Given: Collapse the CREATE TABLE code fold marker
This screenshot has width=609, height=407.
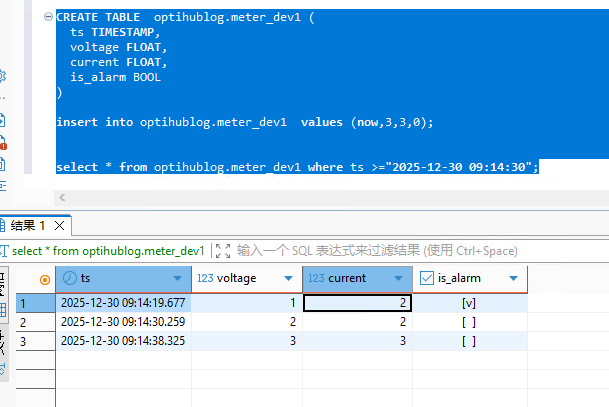Looking at the screenshot, I should pos(49,17).
